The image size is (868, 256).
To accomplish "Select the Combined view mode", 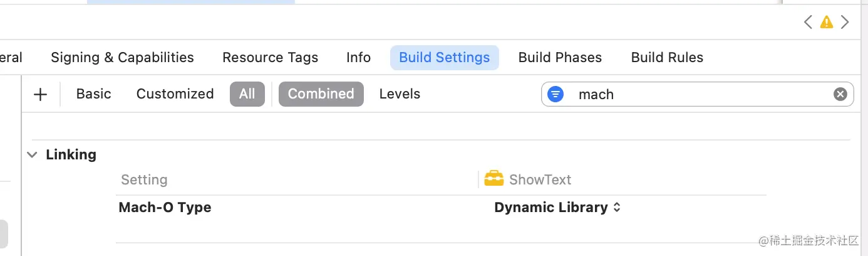I will (321, 94).
